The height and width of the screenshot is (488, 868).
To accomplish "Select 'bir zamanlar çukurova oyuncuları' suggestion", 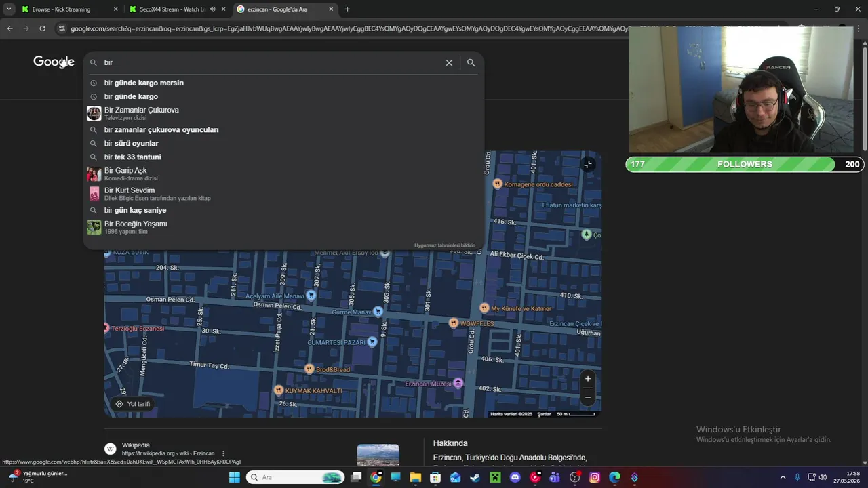I will pos(283,129).
